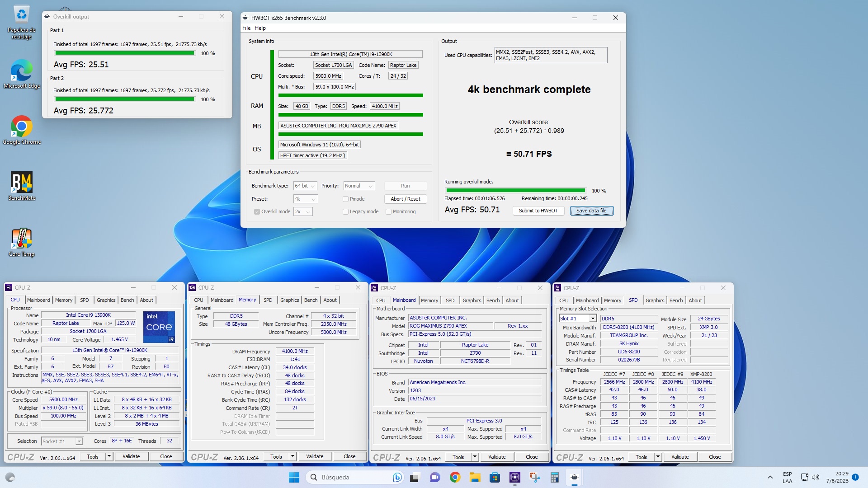
Task: Click Validate in the first CPU-Z window
Action: click(x=131, y=456)
